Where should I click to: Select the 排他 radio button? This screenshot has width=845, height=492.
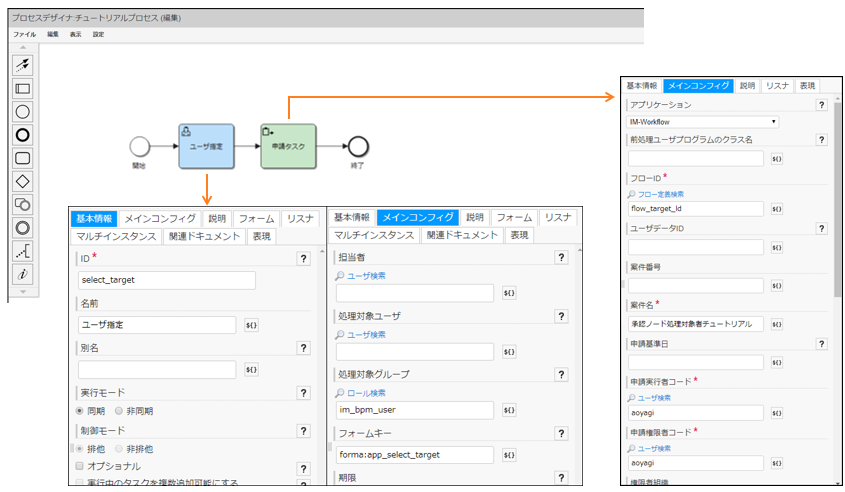click(80, 448)
